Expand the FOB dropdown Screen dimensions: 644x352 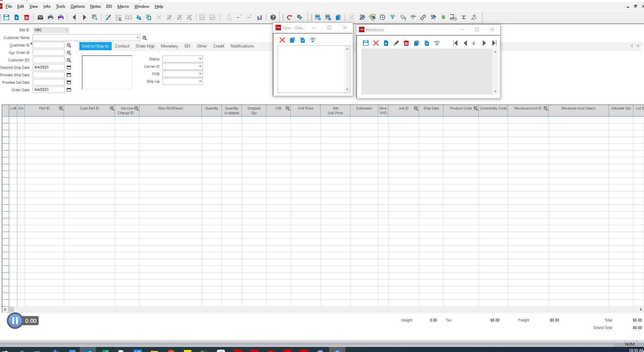click(x=200, y=74)
